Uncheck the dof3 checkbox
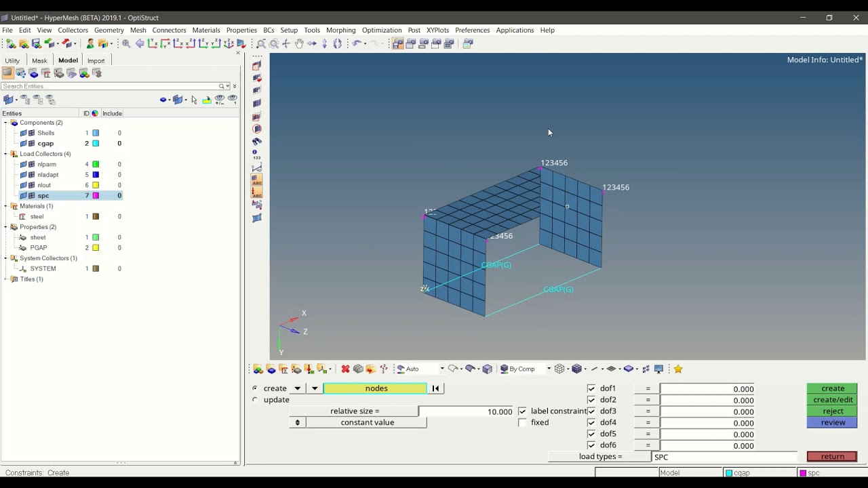Image resolution: width=868 pixels, height=488 pixels. (591, 411)
